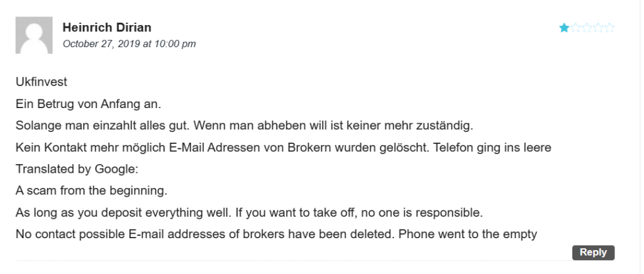Image resolution: width=644 pixels, height=274 pixels.
Task: Click the October 27, 2019 timestamp
Action: (x=130, y=43)
